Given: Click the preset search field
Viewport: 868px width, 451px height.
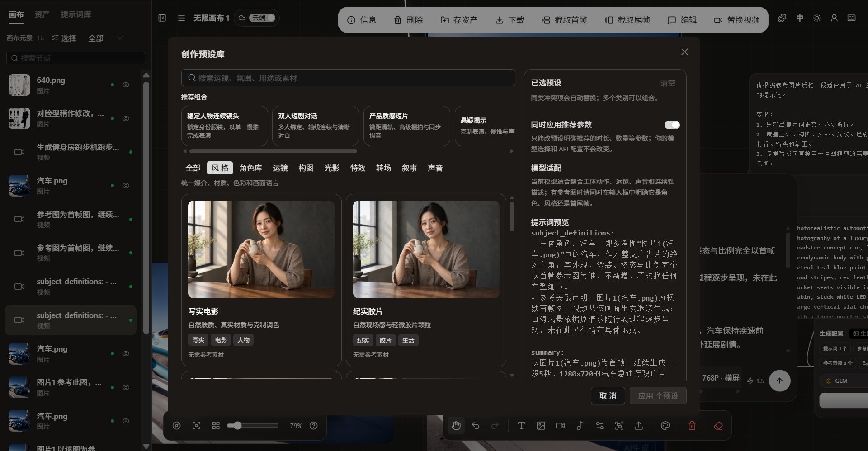Looking at the screenshot, I should coord(348,78).
